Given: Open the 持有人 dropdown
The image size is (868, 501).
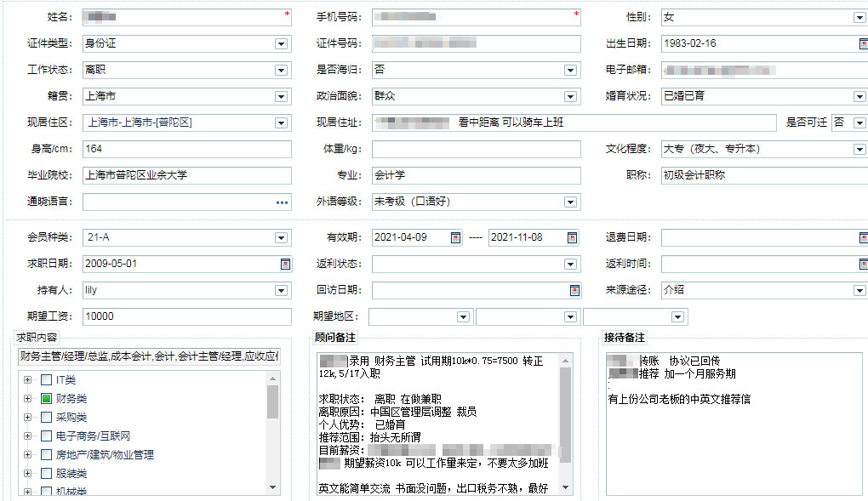Looking at the screenshot, I should 281,290.
